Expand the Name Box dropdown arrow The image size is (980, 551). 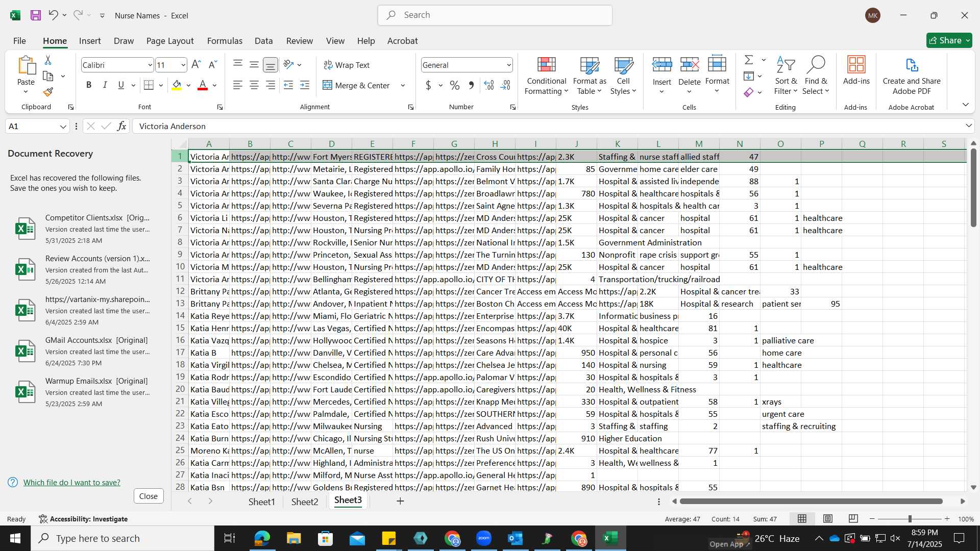pos(63,126)
